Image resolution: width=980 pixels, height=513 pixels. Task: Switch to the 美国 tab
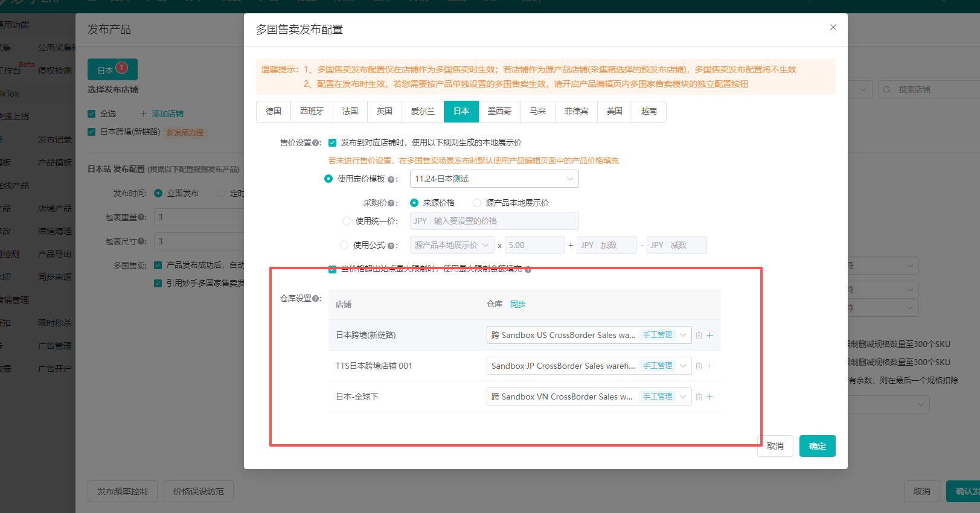615,112
